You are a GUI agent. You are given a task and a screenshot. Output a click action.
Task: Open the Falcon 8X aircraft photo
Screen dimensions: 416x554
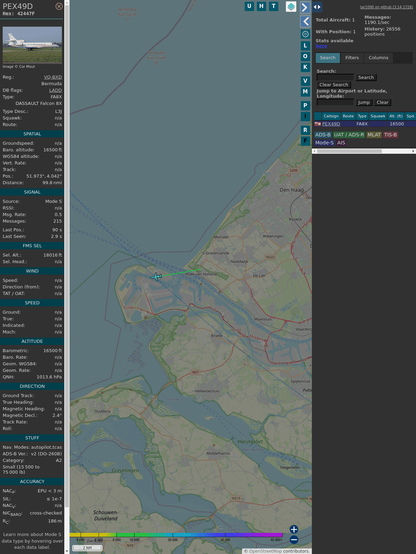point(32,45)
